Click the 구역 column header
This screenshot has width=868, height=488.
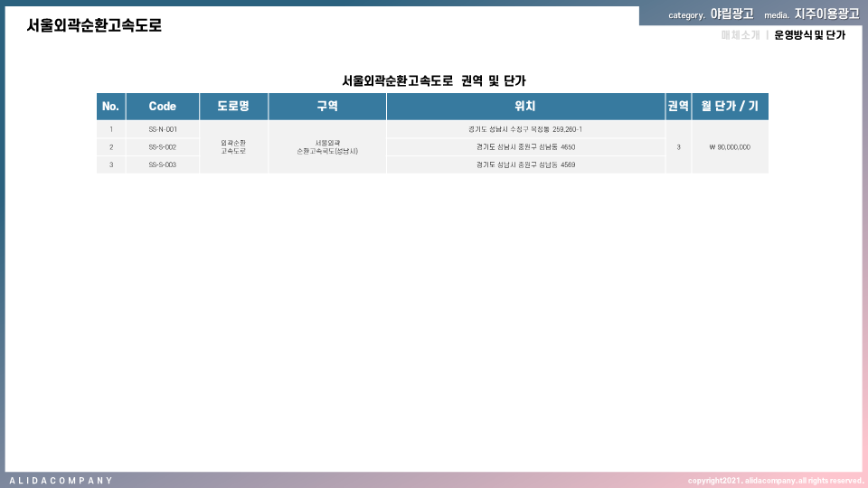pos(327,107)
